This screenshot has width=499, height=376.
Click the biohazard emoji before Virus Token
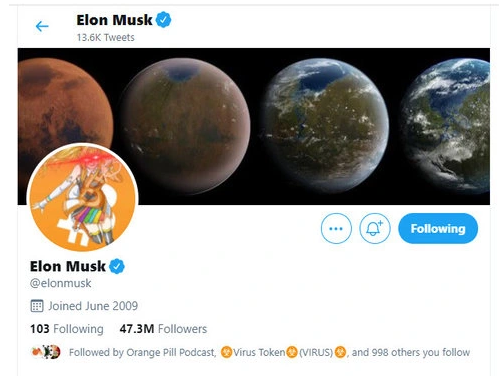[226, 352]
